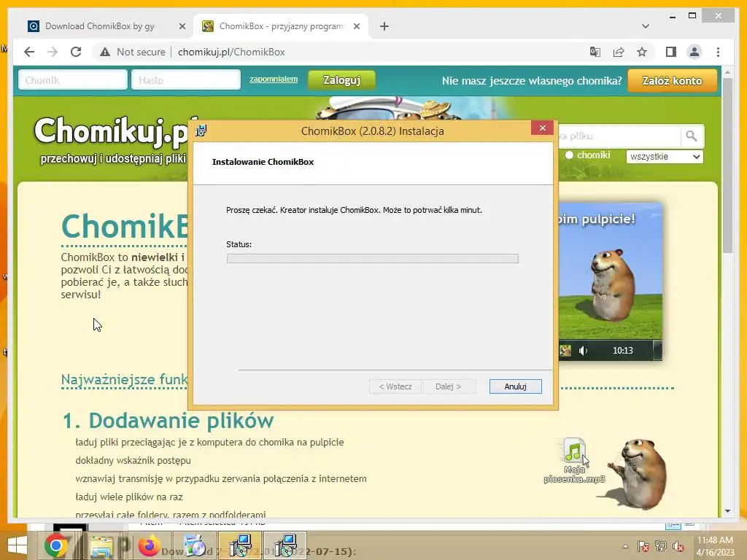747x560 pixels.
Task: Click the search magnifier icon
Action: [x=692, y=136]
